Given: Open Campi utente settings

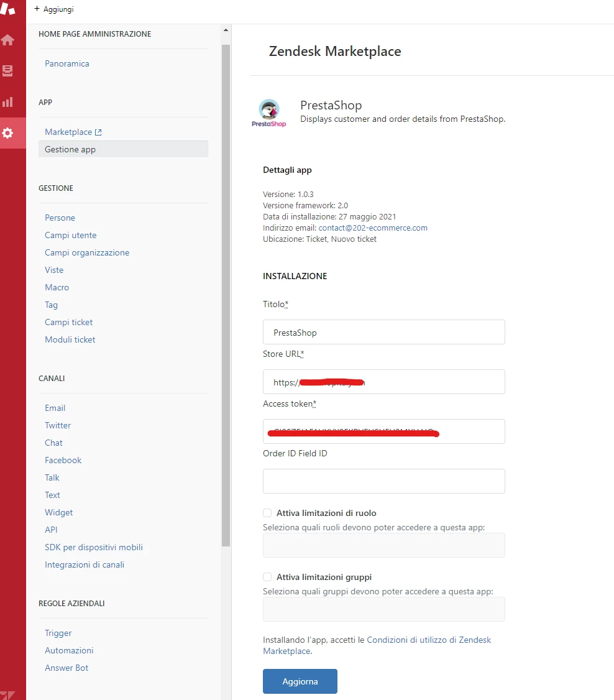Looking at the screenshot, I should tap(70, 235).
